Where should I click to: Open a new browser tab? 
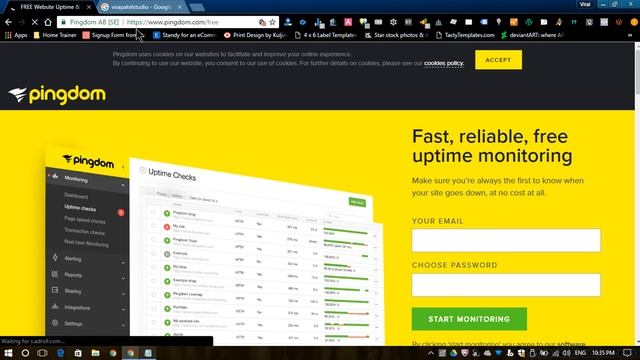point(197,7)
